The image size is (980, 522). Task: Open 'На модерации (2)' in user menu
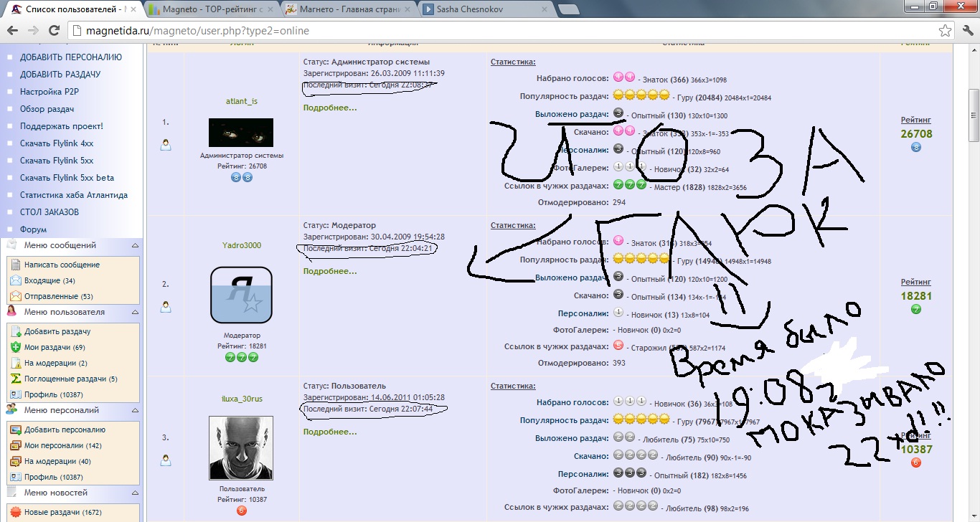coord(56,363)
